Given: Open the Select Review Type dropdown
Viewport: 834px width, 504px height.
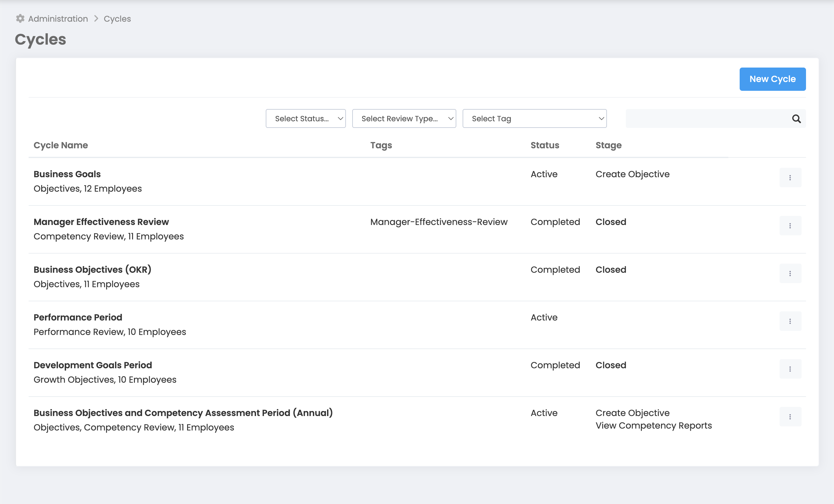Looking at the screenshot, I should point(404,118).
